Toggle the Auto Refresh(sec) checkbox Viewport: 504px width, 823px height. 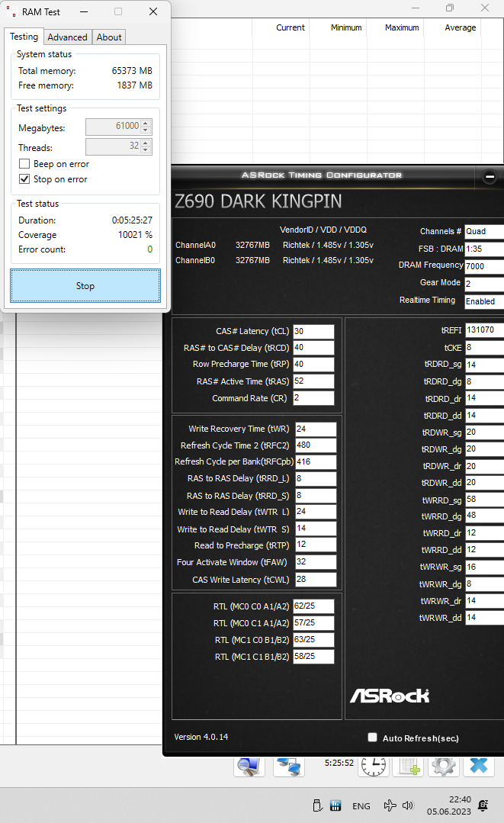pos(372,738)
